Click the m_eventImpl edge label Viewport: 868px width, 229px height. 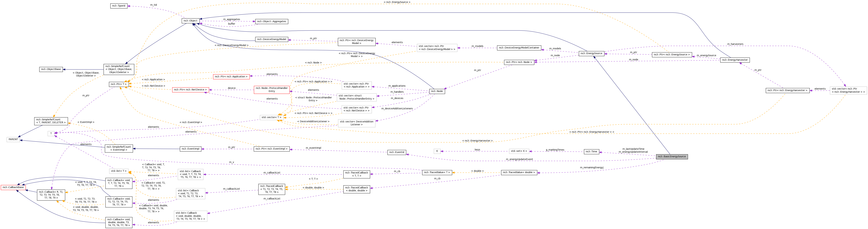point(313,148)
